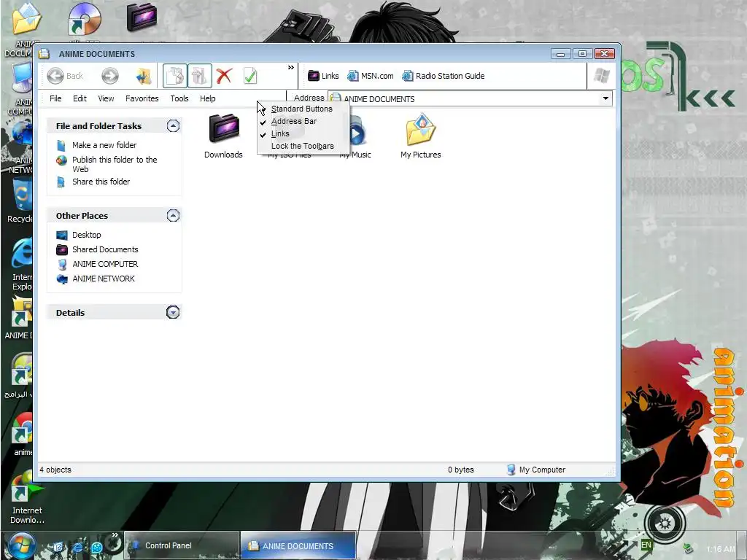Click the EN language indicator

646,545
